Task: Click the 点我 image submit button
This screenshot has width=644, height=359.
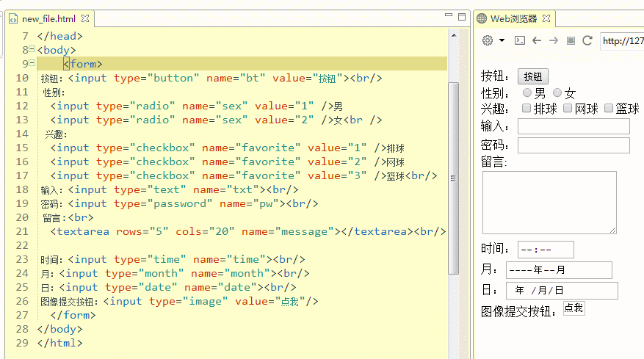Action: point(574,308)
